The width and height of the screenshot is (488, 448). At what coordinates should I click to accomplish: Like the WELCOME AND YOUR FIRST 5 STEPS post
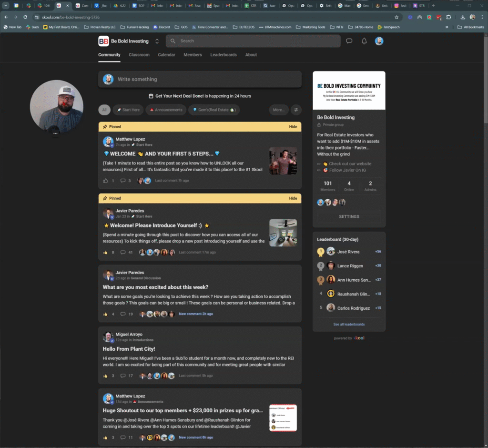[x=105, y=181]
